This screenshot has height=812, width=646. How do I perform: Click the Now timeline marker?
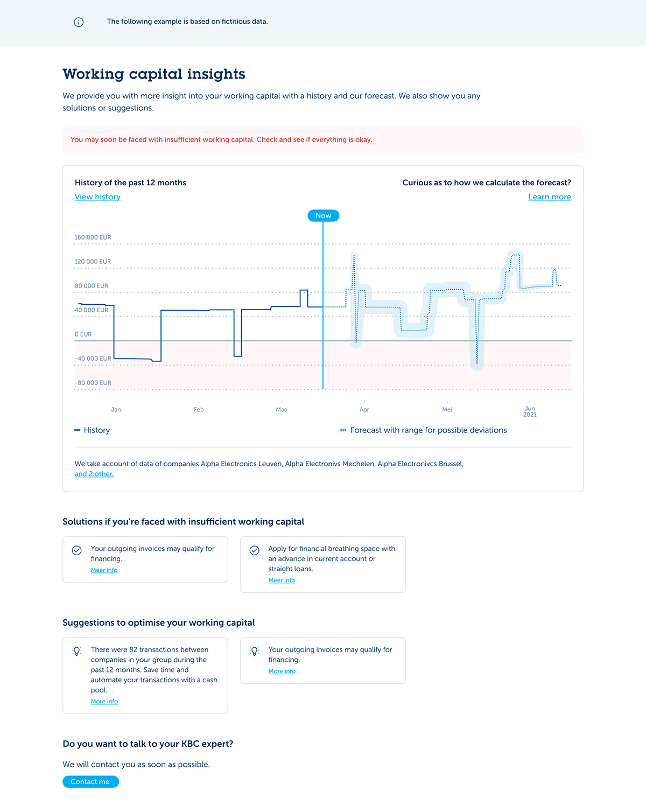[323, 215]
